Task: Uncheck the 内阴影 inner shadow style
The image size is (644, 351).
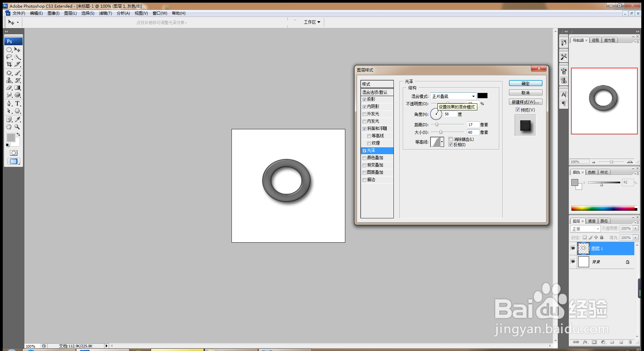Action: [x=365, y=107]
